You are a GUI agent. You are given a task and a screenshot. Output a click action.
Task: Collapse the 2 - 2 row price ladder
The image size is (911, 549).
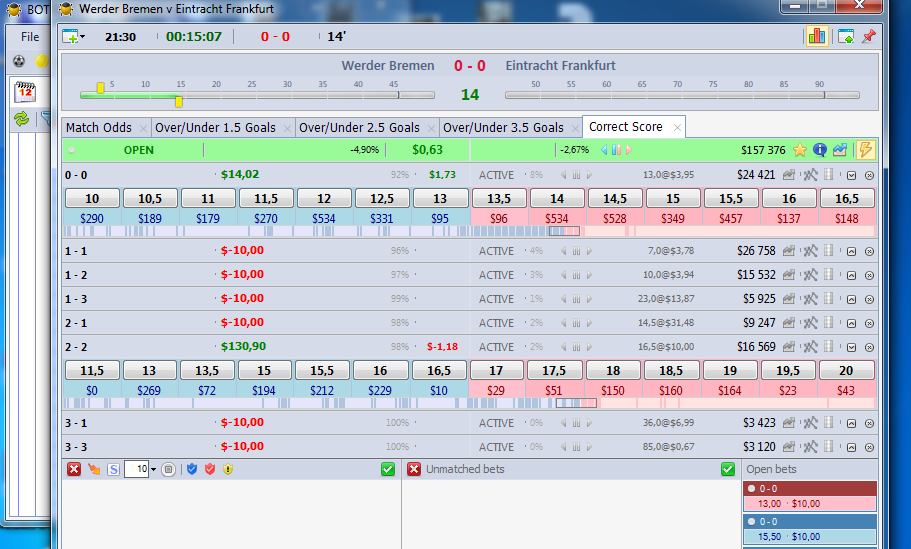pos(851,347)
